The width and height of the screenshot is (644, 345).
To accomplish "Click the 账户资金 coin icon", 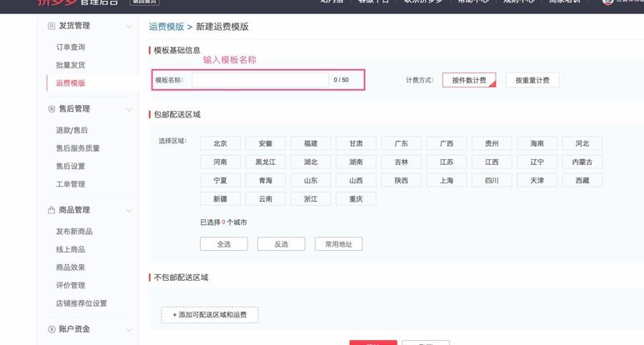I will point(52,329).
